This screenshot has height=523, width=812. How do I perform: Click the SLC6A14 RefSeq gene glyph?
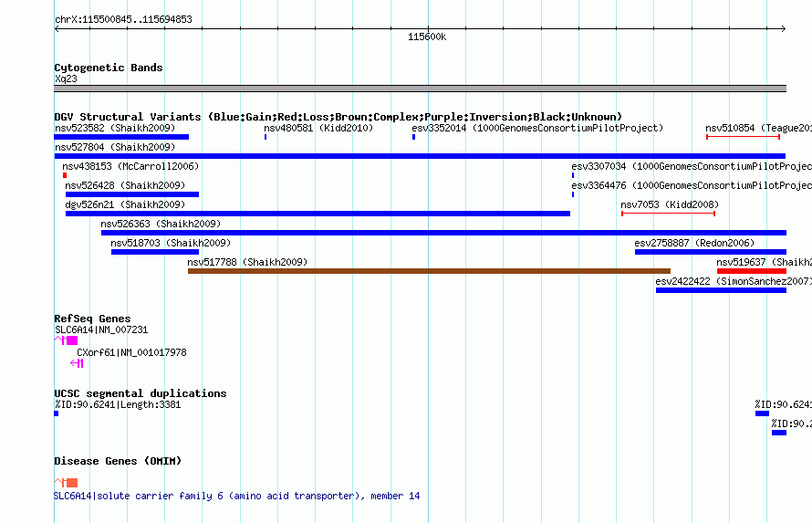coord(66,340)
